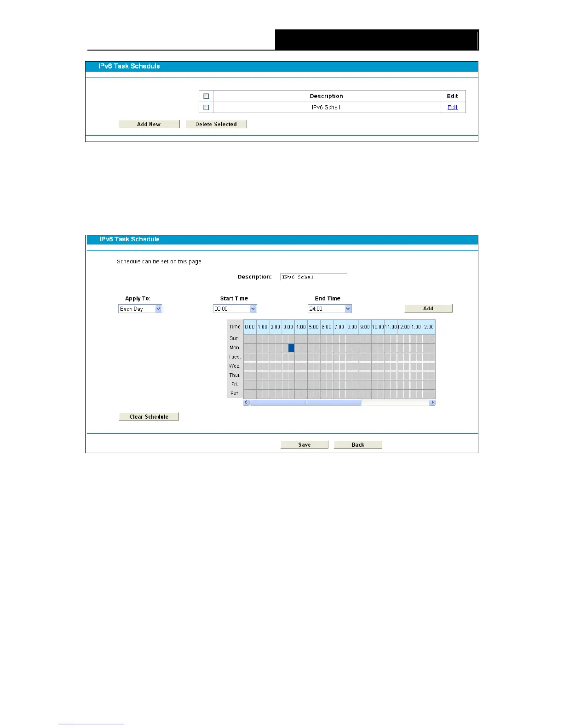The image size is (563, 728).
Task: Click the Add New button
Action: 149,124
